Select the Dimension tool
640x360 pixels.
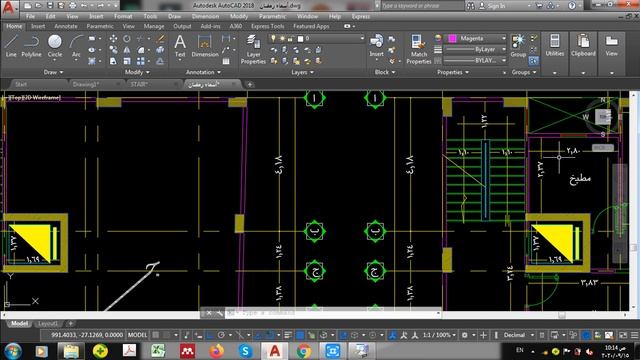205,46
